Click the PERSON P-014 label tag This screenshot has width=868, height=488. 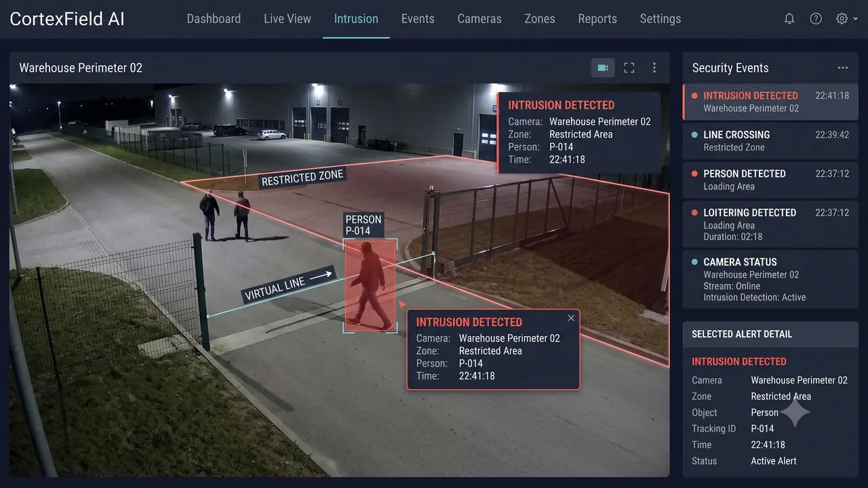coord(363,225)
